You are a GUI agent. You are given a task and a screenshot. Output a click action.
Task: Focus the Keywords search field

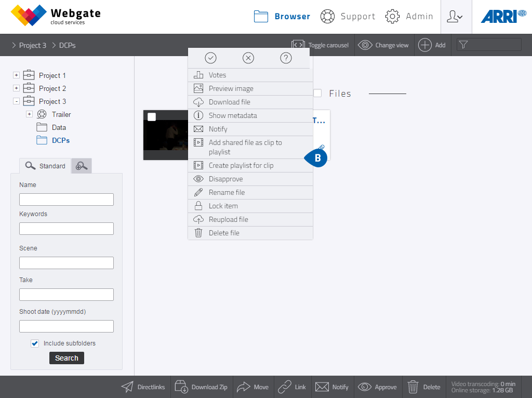coord(66,229)
